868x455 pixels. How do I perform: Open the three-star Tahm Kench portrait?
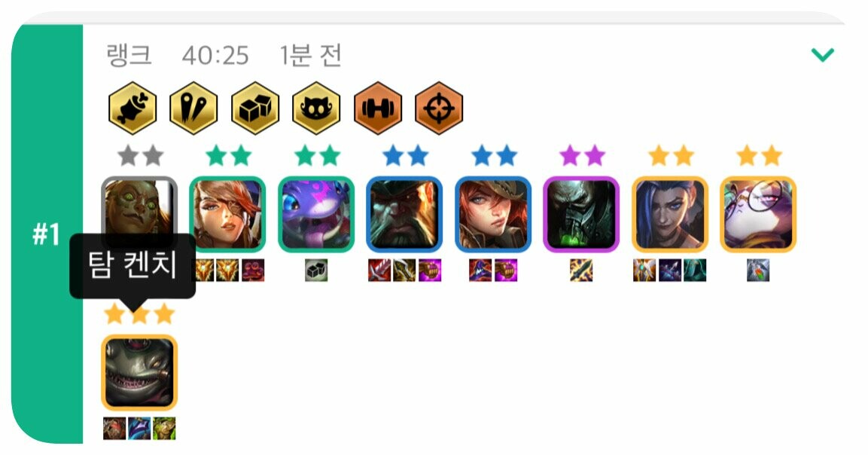(x=139, y=372)
